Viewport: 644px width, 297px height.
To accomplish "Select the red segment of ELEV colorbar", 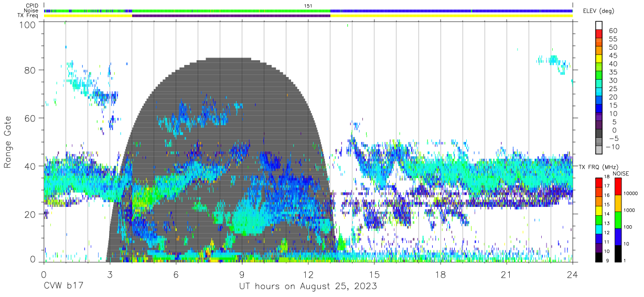I will (x=598, y=34).
